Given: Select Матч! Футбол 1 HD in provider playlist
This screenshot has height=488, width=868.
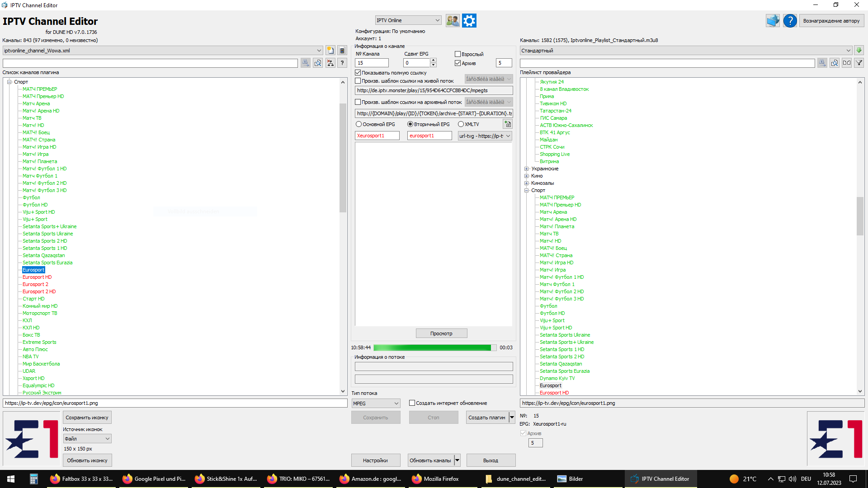Looking at the screenshot, I should click(561, 277).
